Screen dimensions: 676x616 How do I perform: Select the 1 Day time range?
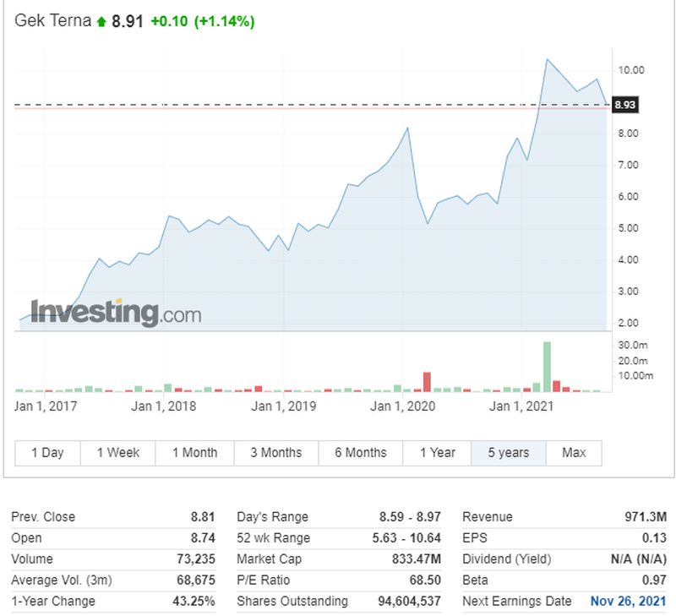[47, 453]
